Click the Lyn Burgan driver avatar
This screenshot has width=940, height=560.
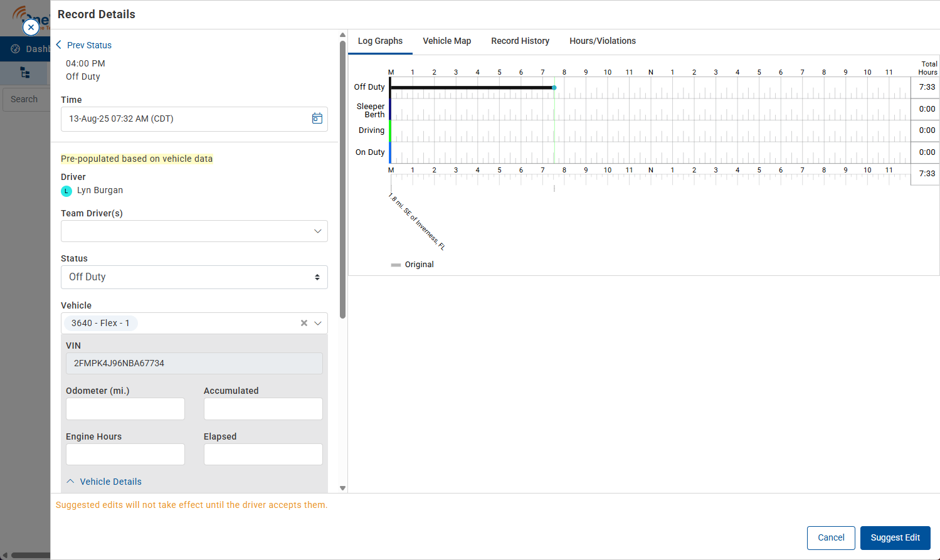pos(66,191)
